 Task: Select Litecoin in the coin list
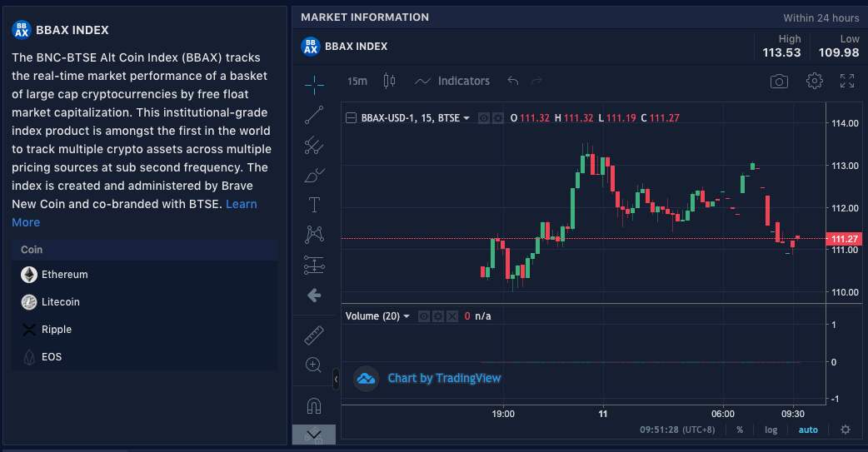pyautogui.click(x=144, y=302)
